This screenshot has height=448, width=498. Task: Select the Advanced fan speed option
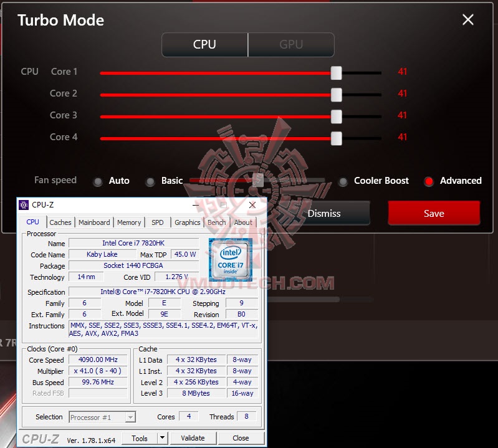coord(429,181)
